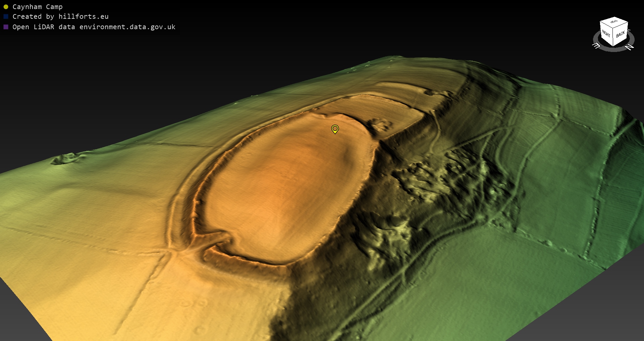
Task: Click the E compass letter by the cube
Action: click(x=596, y=45)
